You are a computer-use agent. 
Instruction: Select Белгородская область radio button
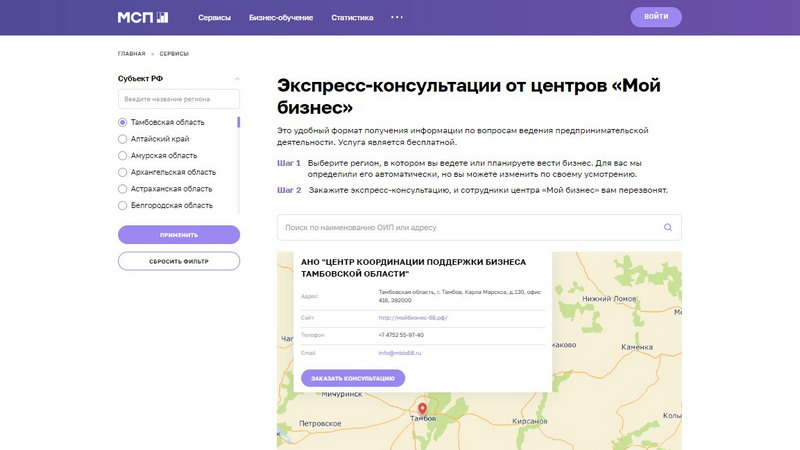pyautogui.click(x=122, y=206)
